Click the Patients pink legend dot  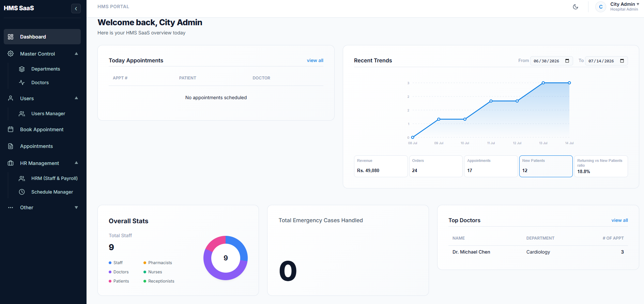110,281
